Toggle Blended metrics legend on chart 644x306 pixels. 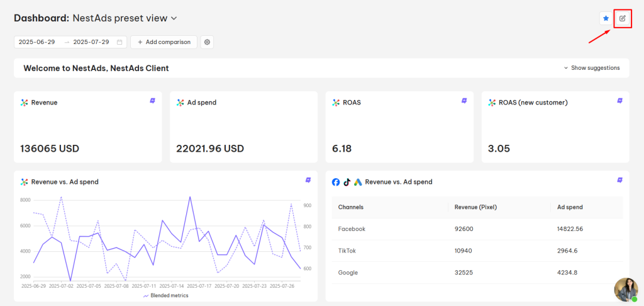point(165,295)
